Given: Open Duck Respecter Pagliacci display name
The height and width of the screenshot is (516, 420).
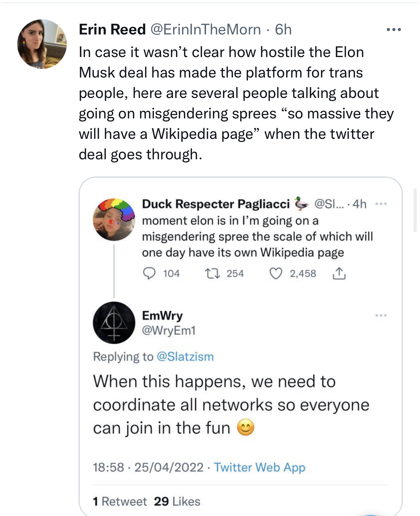Looking at the screenshot, I should pyautogui.click(x=216, y=204).
